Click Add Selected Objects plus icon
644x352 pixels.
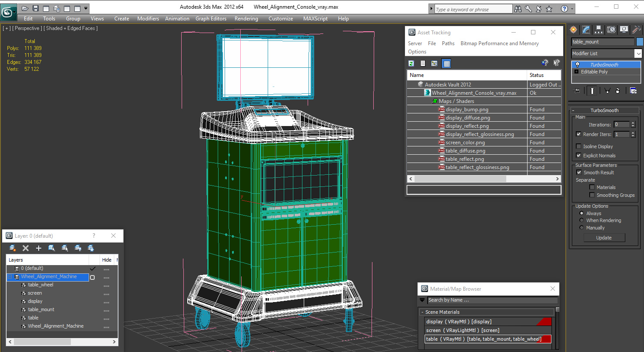click(39, 248)
